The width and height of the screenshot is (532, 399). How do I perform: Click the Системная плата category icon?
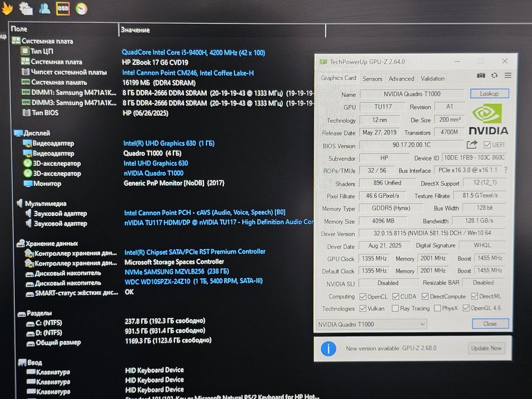pyautogui.click(x=16, y=40)
